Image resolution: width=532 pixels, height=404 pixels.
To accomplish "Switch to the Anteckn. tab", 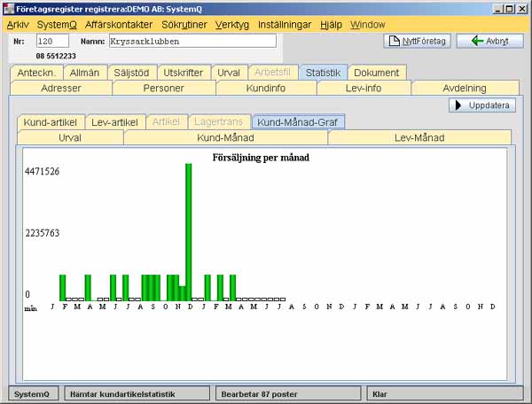I will pos(37,73).
